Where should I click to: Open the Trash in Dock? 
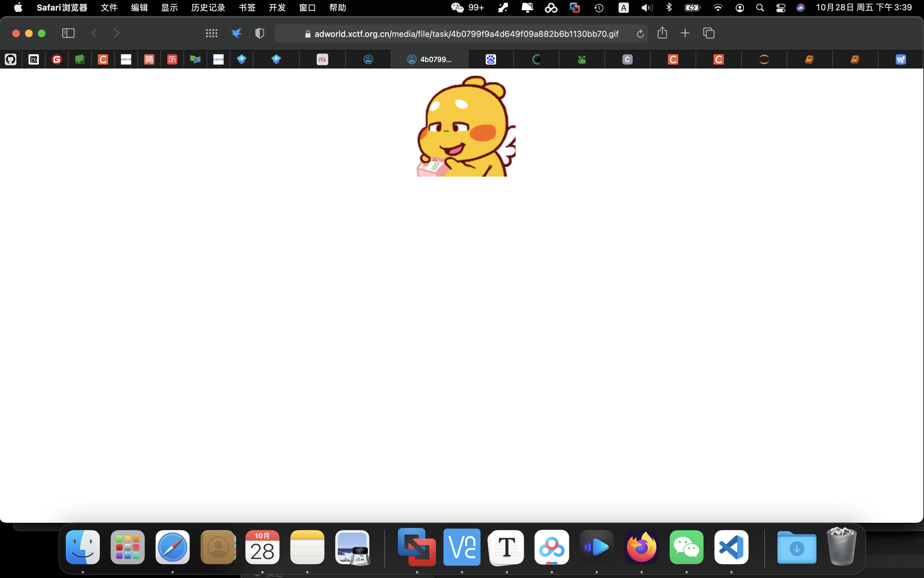(842, 547)
